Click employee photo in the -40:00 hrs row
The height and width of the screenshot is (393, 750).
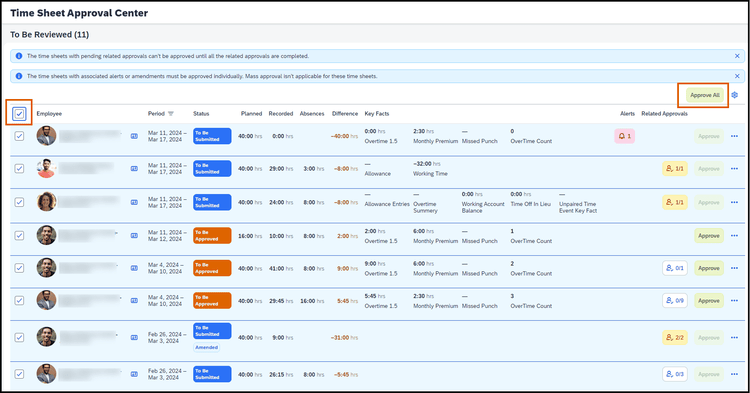coord(46,136)
